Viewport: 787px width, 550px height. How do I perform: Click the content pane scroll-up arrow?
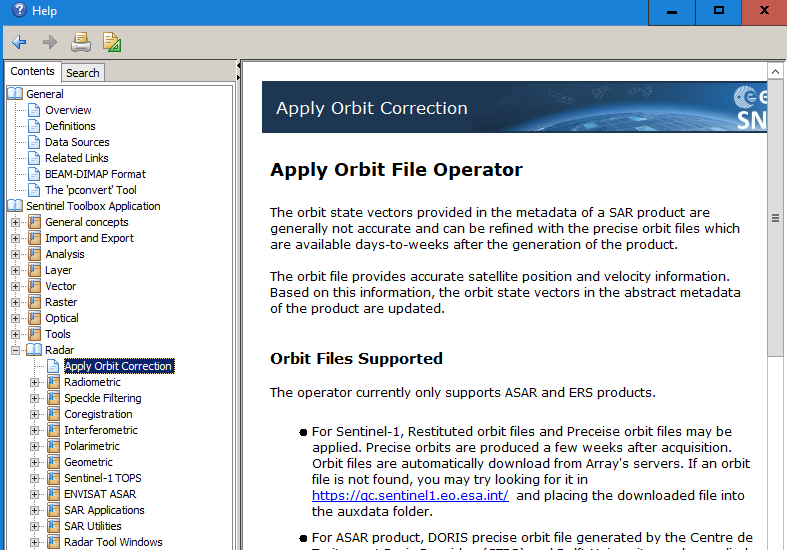775,71
